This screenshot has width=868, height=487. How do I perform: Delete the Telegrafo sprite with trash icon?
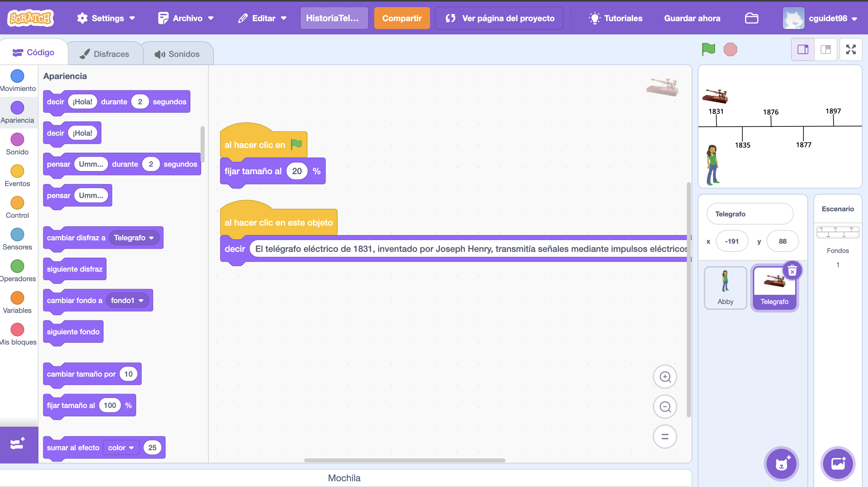[792, 271]
